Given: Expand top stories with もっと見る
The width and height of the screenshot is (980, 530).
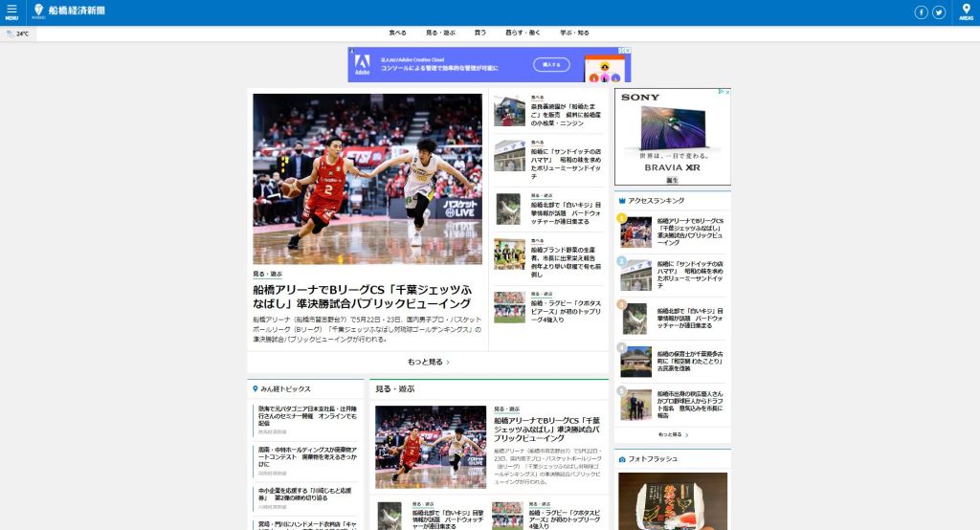Looking at the screenshot, I should (x=428, y=363).
